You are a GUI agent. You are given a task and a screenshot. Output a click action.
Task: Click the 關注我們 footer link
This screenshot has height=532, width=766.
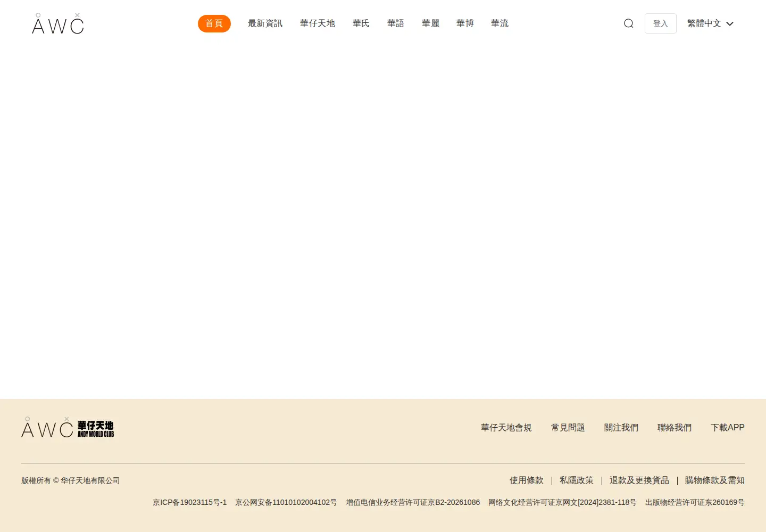621,428
